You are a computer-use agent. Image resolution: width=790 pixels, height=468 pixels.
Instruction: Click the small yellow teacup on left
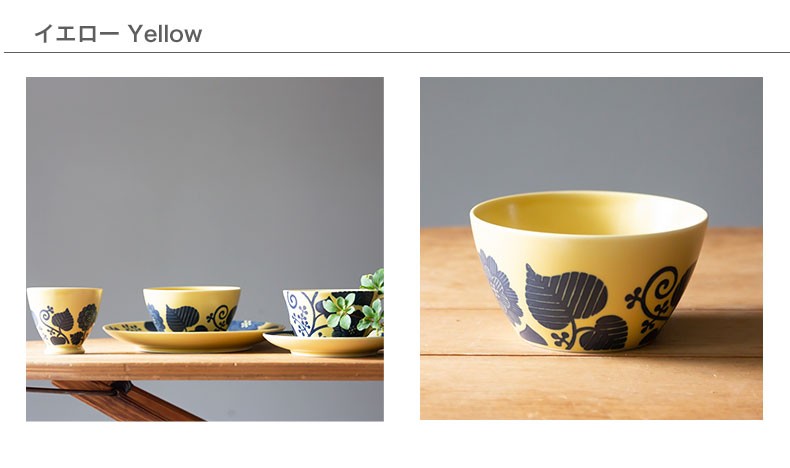[x=64, y=320]
